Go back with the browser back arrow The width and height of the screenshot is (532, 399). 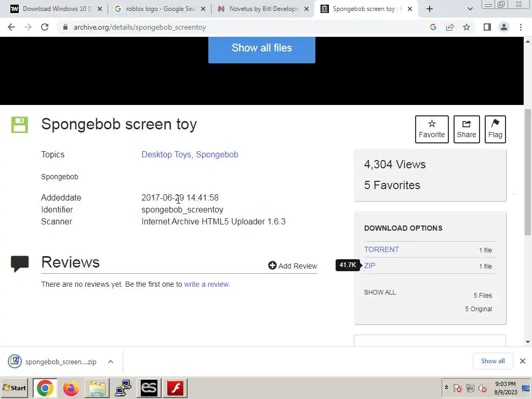pos(11,27)
